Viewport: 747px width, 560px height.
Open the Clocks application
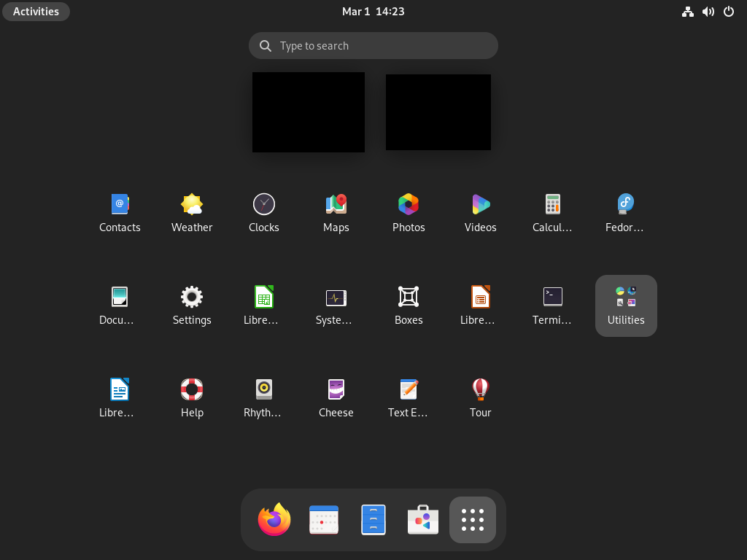coord(264,213)
